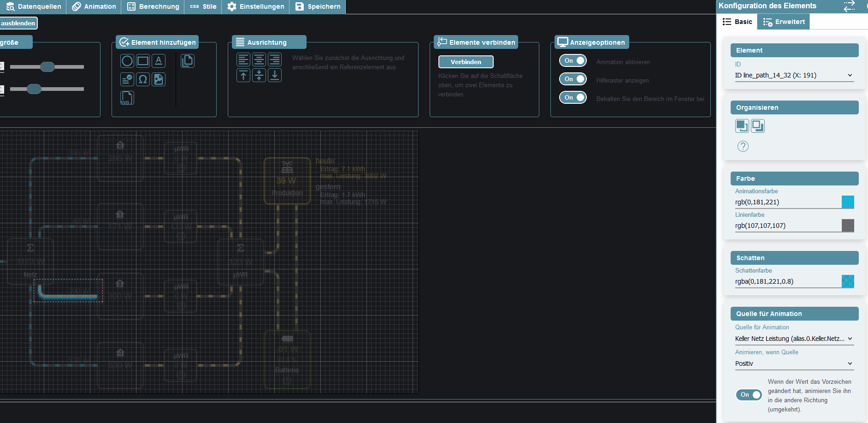Click the swap arrows icon in the configuration header
Viewport: 868px width, 423px height.
click(849, 6)
